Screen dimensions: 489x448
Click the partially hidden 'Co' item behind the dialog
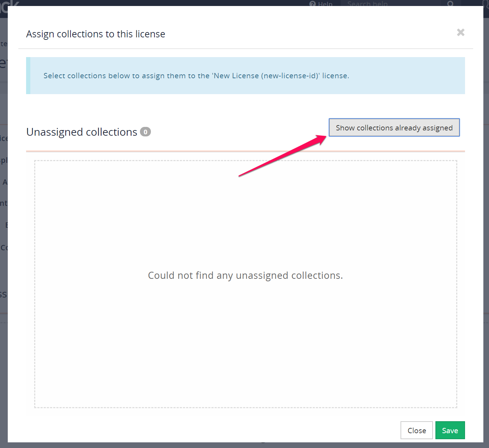point(4,247)
